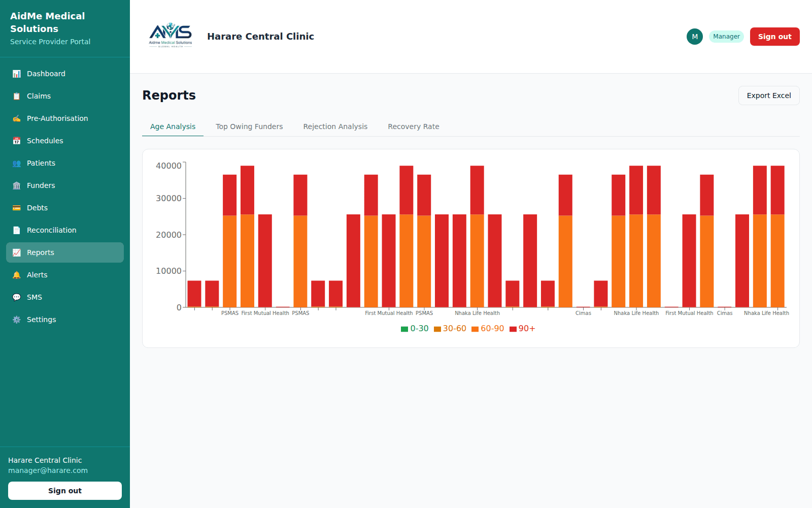Go to Claims page
Viewport: 812px width, 508px height.
click(x=65, y=96)
